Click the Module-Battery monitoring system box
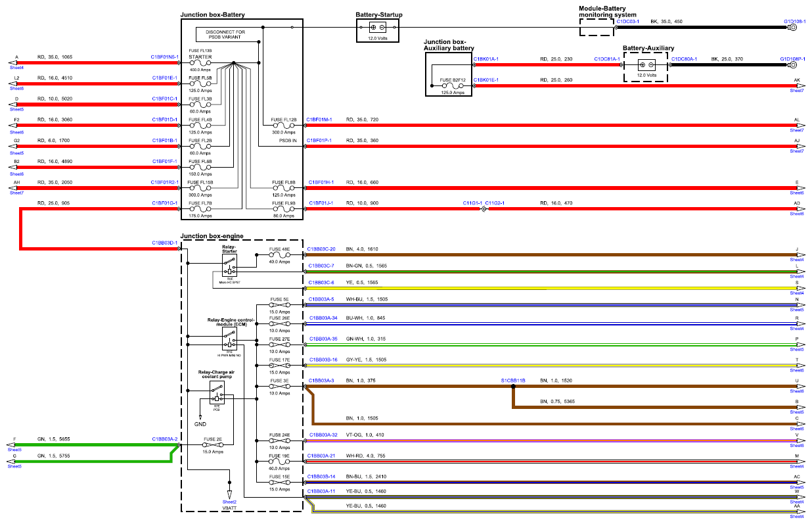This screenshot has width=812, height=524. (x=597, y=28)
